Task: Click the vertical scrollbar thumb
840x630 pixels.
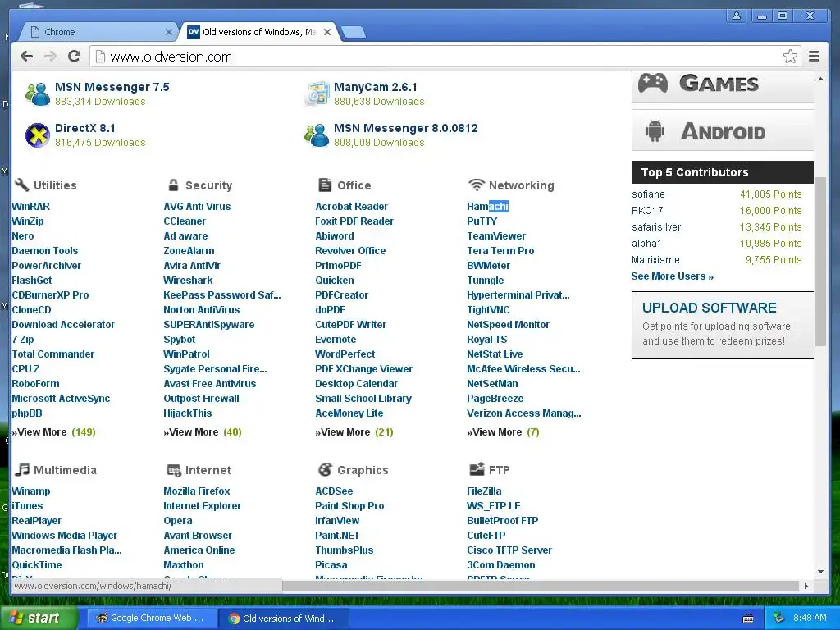Action: click(820, 262)
